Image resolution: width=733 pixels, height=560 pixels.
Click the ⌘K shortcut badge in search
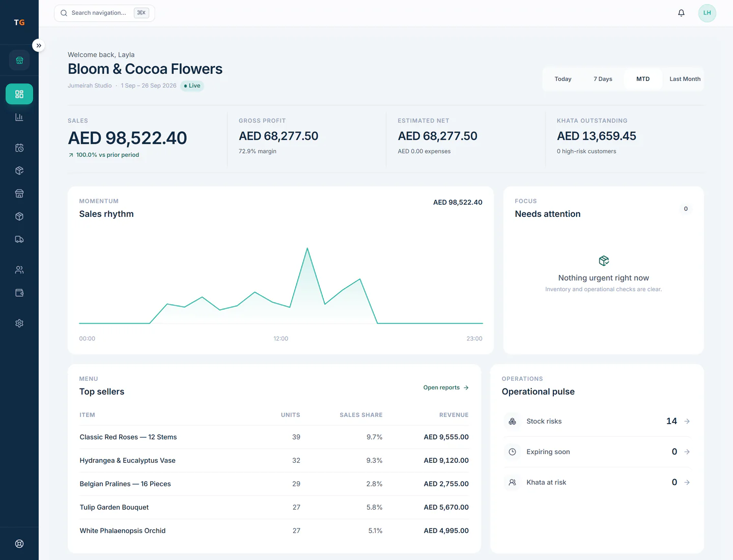coord(142,13)
